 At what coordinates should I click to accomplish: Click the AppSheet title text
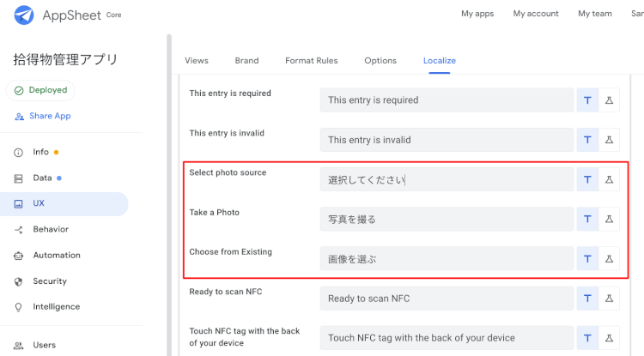(x=71, y=15)
